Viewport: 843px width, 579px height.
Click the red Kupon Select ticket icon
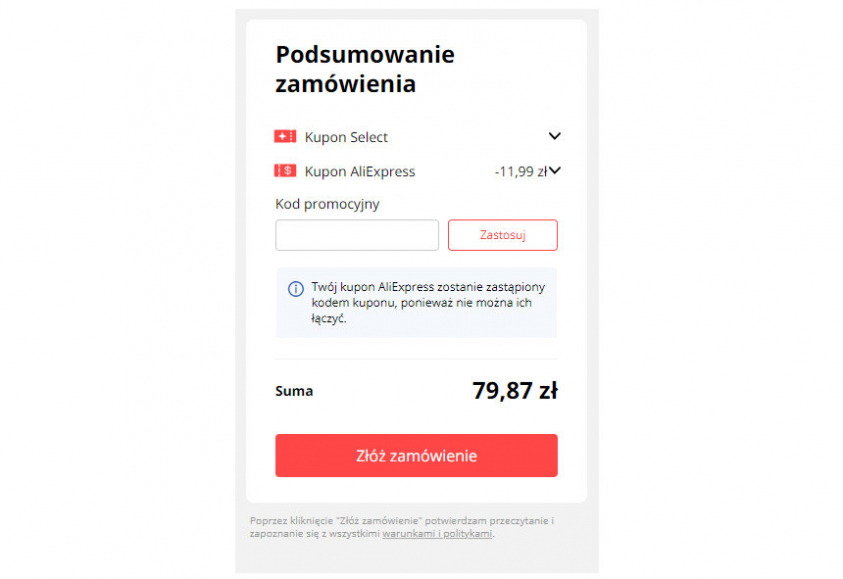coord(285,137)
